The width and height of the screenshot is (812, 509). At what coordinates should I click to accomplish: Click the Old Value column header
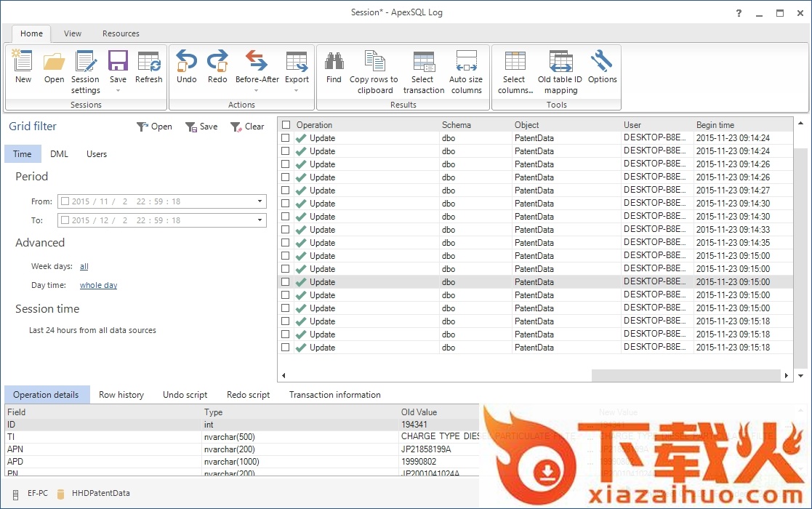419,412
